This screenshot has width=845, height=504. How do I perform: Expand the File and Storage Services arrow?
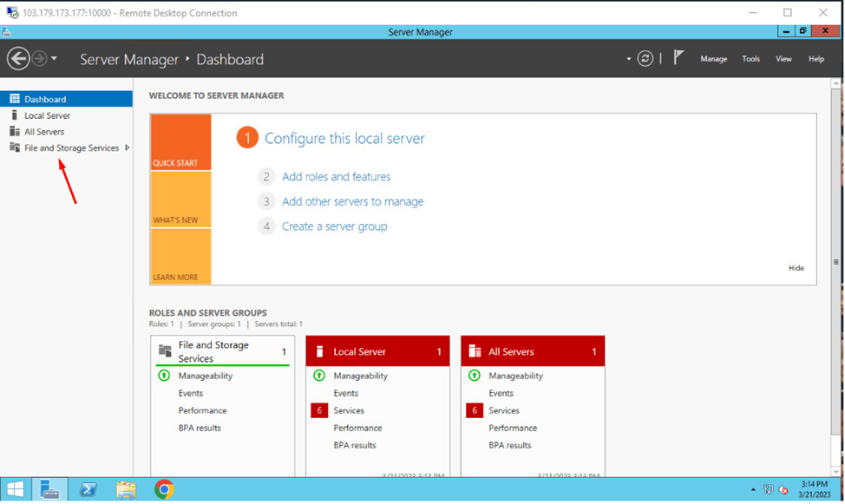click(x=128, y=147)
